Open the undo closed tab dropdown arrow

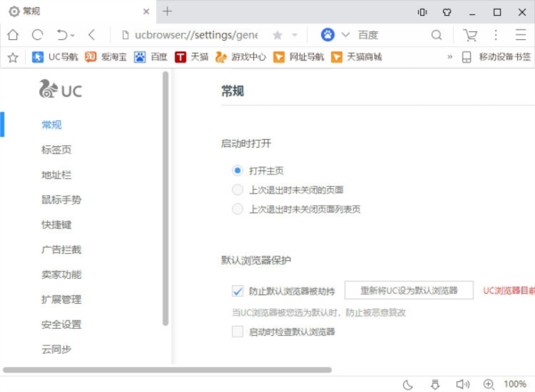(x=72, y=35)
